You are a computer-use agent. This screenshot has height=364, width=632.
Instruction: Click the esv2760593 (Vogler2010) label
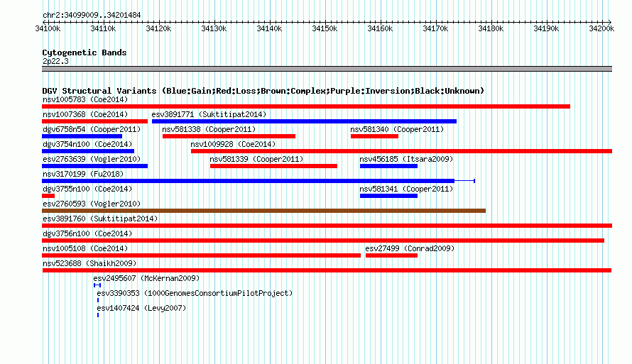[x=92, y=204]
